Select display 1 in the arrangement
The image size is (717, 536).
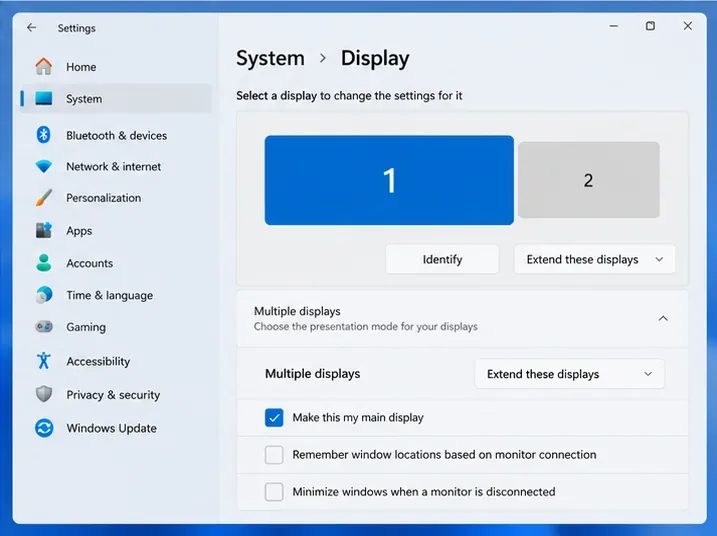click(x=389, y=180)
